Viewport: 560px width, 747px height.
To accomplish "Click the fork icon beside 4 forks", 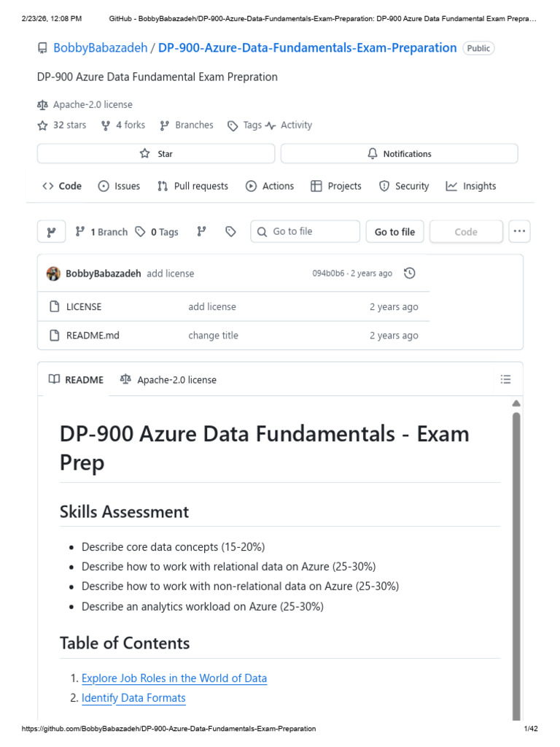I will [x=106, y=125].
